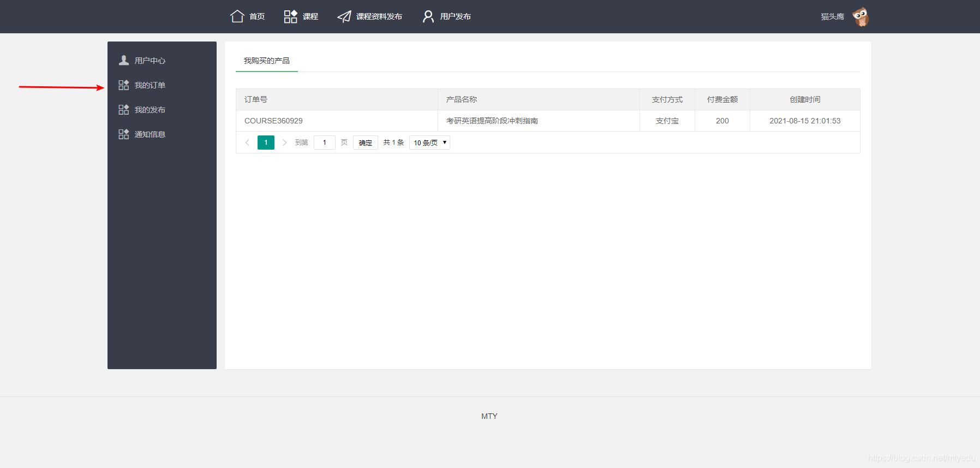The width and height of the screenshot is (980, 468).
Task: Open 首页 in the top navigation
Action: pos(257,17)
